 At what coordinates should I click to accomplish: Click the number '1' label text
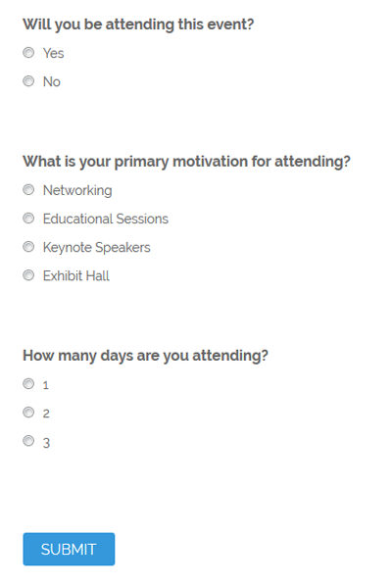coord(46,385)
